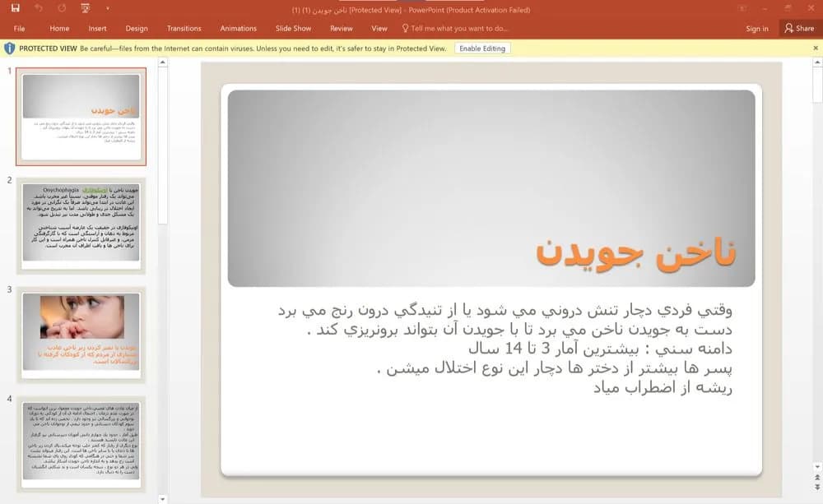Click main slide area scroll down arrow
Image resolution: width=823 pixels, height=504 pixels.
(817, 467)
